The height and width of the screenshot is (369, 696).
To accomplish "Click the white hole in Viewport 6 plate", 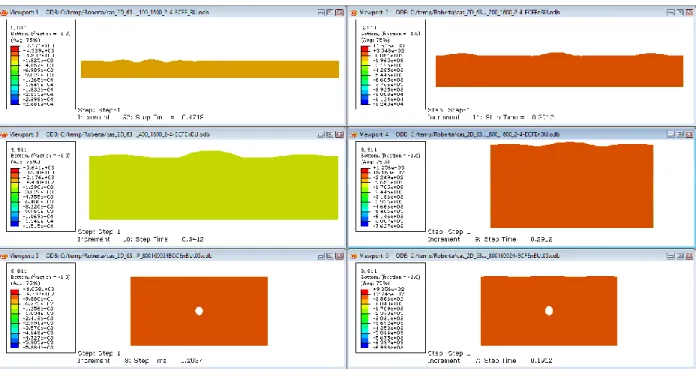I will pyautogui.click(x=549, y=311).
